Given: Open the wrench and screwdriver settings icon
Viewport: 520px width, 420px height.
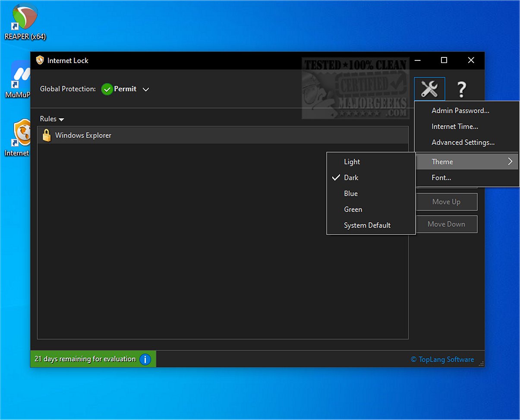Looking at the screenshot, I should (429, 89).
